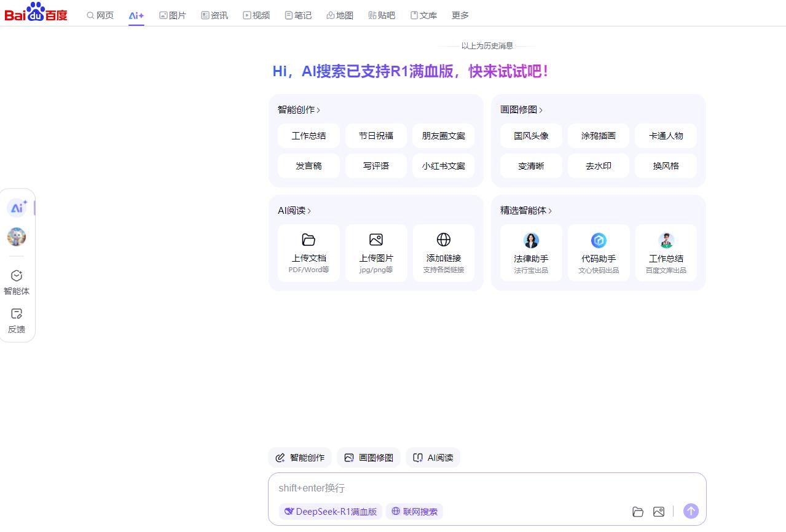The height and width of the screenshot is (532, 786).
Task: Open the 地图 tab
Action: coord(340,15)
